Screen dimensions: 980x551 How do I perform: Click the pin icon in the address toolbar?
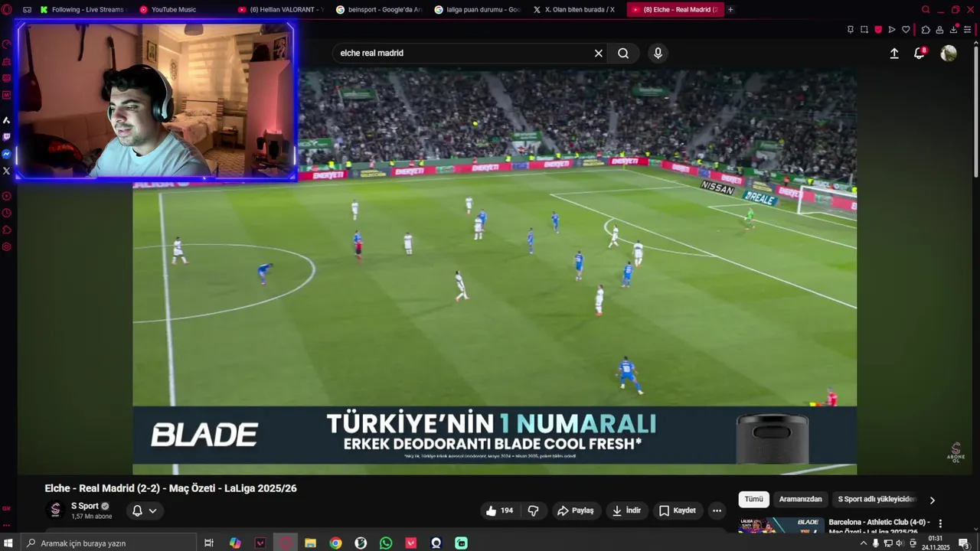[x=851, y=30]
